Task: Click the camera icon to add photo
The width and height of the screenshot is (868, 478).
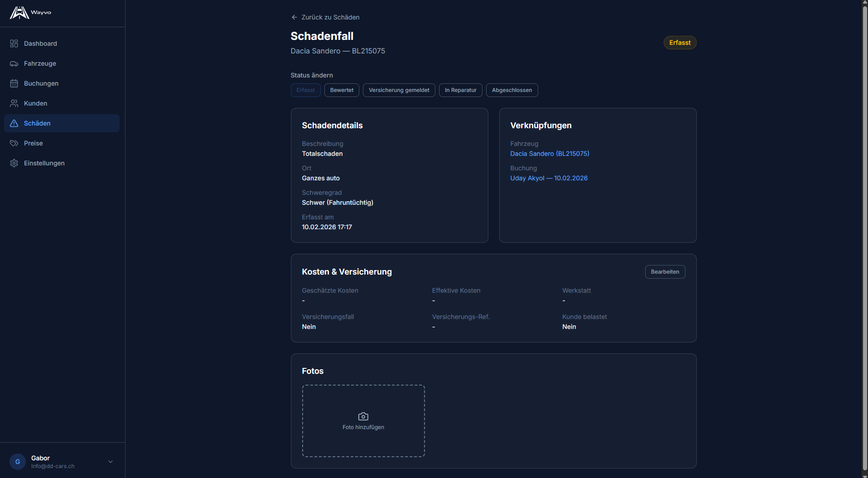Action: coord(363,416)
